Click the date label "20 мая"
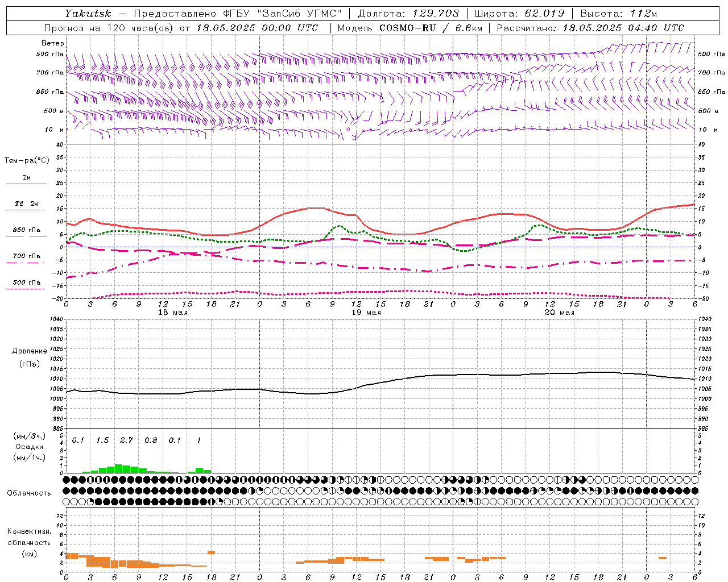The image size is (728, 582). 560,313
